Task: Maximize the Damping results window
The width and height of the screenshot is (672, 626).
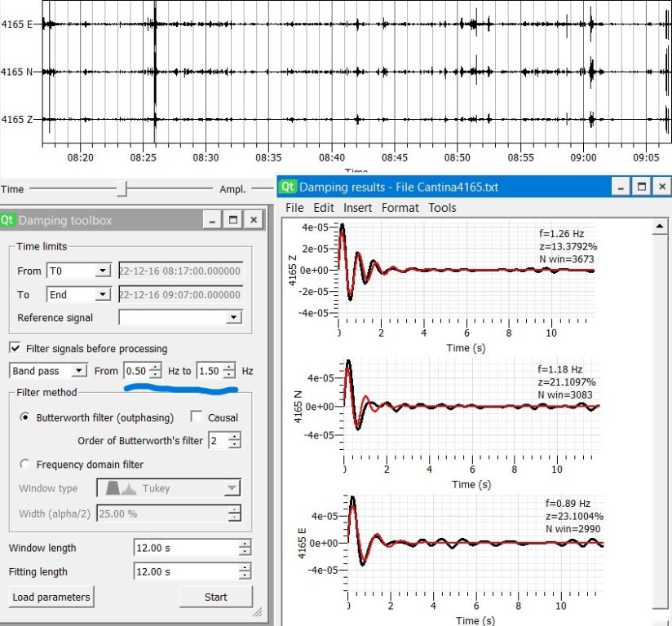Action: click(x=642, y=187)
